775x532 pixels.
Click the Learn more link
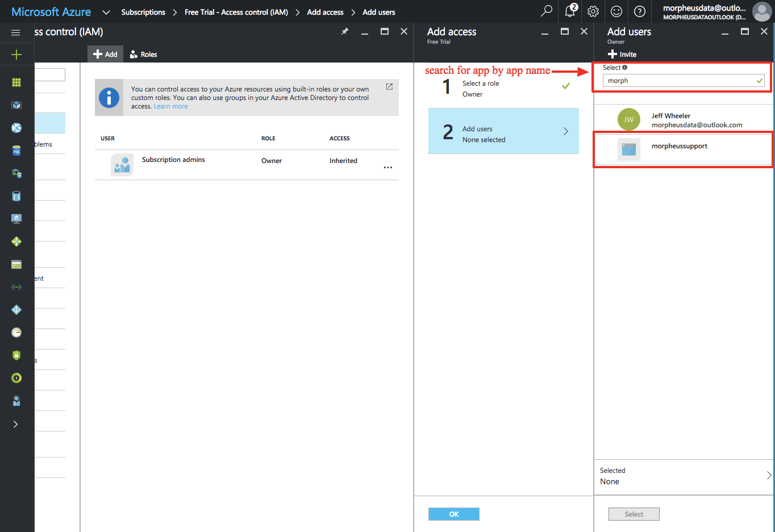tap(170, 106)
